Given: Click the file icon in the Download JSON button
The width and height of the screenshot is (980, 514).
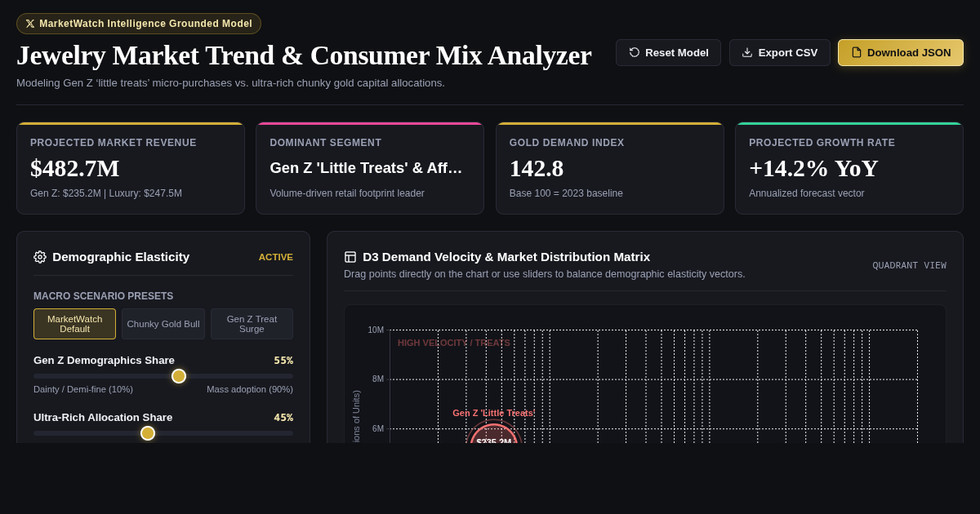Looking at the screenshot, I should tap(857, 52).
